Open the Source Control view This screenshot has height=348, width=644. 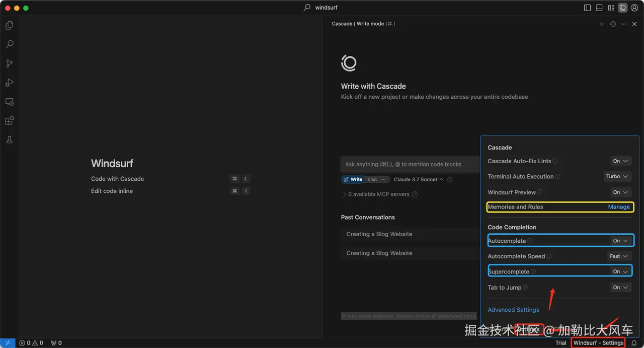(x=9, y=63)
